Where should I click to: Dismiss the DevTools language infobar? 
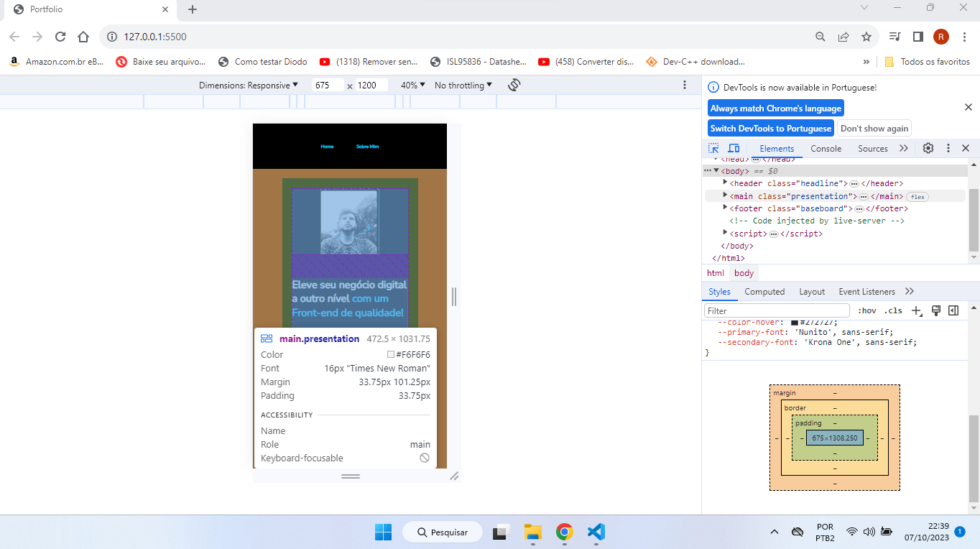(969, 107)
